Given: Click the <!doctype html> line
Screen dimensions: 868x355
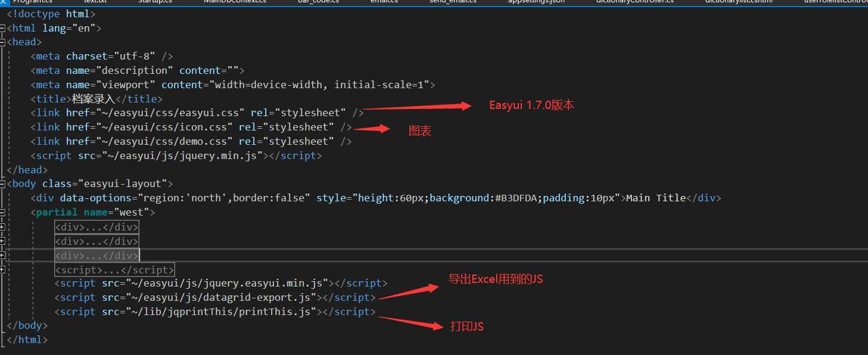Looking at the screenshot, I should click(51, 14).
